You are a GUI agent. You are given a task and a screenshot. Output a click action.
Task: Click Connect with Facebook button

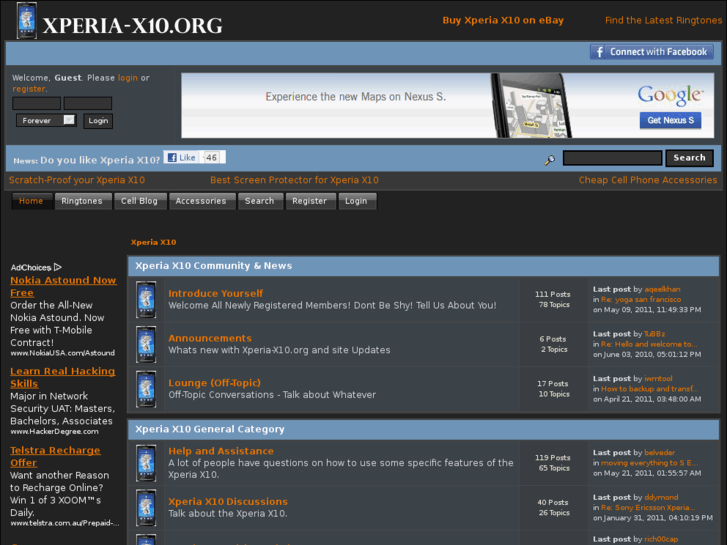pos(651,52)
